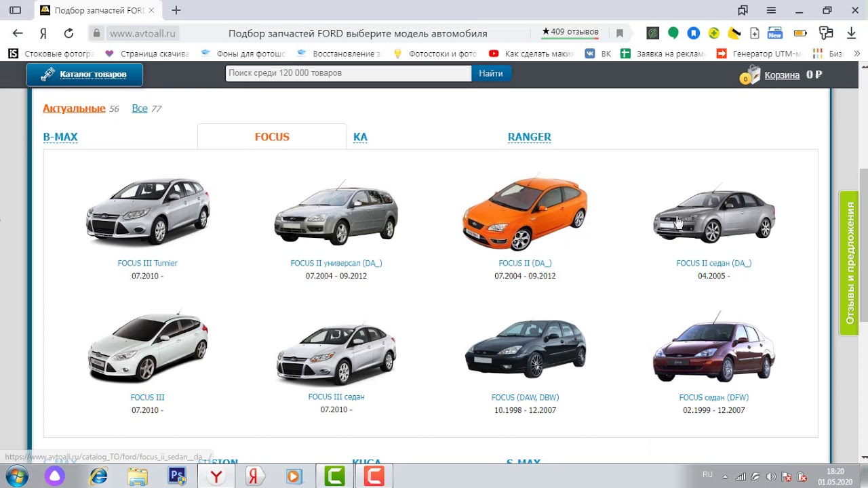This screenshot has height=488, width=868.
Task: Open the browser sidebar panel icon
Action: [x=15, y=10]
